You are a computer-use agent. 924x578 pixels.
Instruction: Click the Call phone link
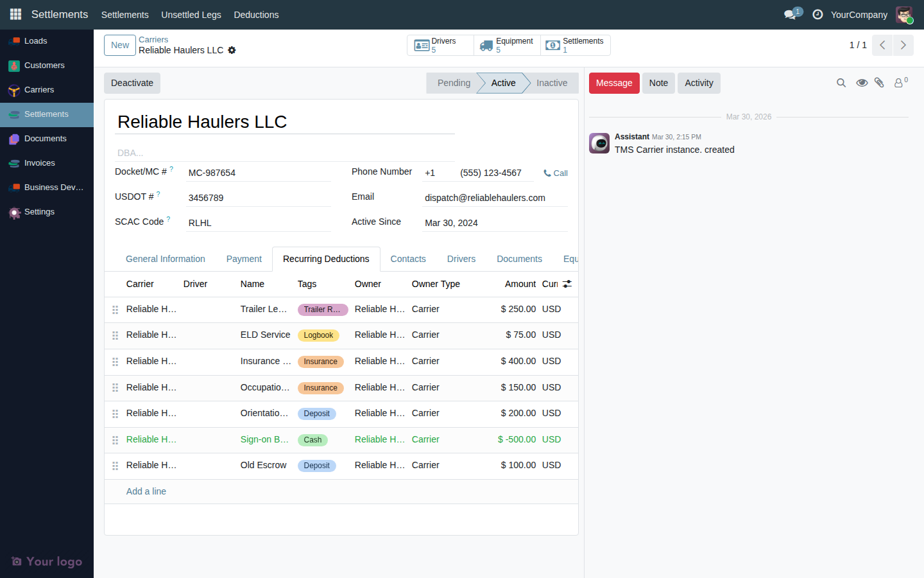[556, 173]
